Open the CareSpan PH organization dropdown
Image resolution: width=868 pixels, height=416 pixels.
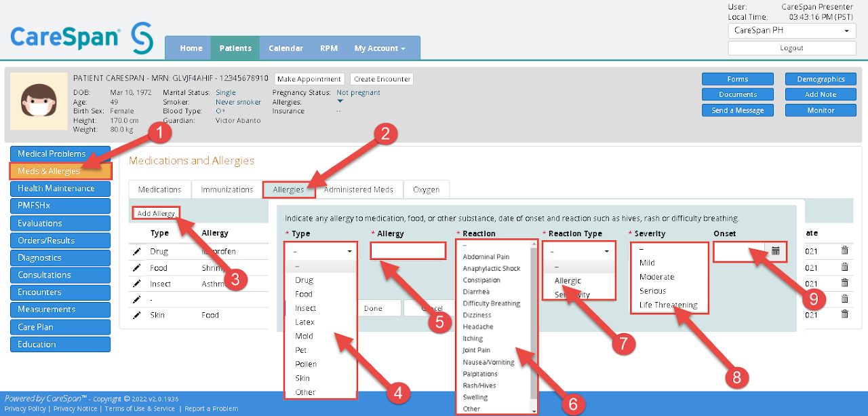click(x=791, y=31)
